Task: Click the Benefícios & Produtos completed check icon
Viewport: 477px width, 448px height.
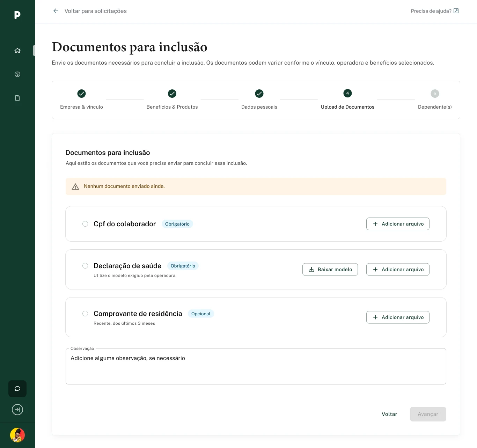Action: tap(172, 94)
